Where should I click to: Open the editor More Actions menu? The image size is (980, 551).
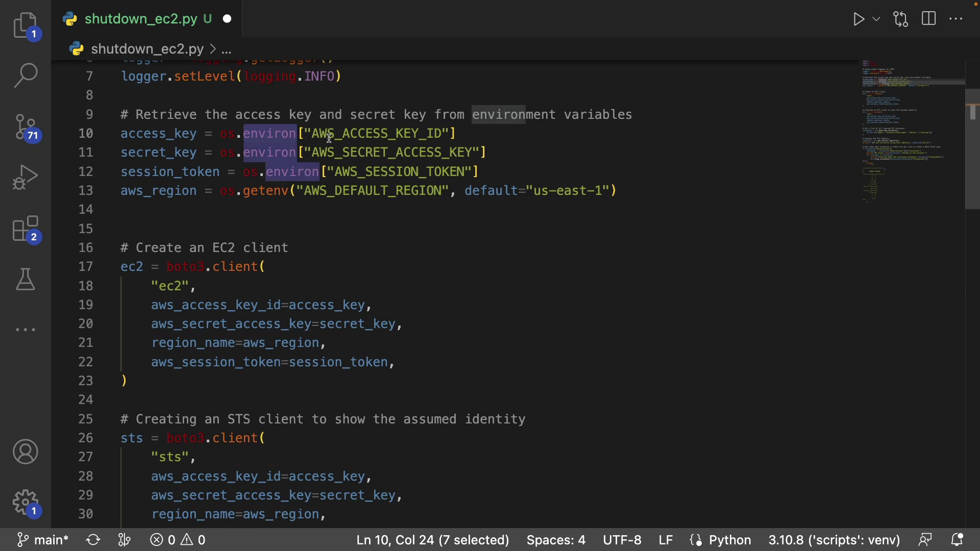tap(957, 19)
